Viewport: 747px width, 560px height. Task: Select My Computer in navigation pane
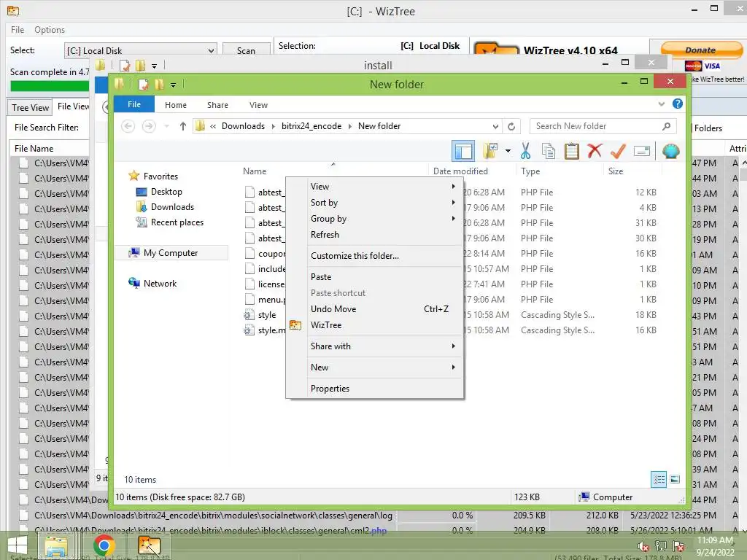(x=170, y=253)
